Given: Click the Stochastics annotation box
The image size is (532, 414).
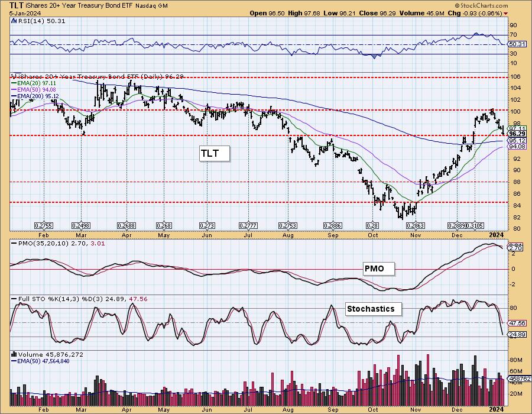Looking at the screenshot, I should (x=374, y=309).
